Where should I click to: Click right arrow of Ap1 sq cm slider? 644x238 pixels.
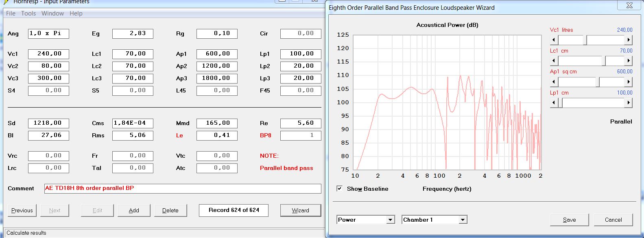629,82
